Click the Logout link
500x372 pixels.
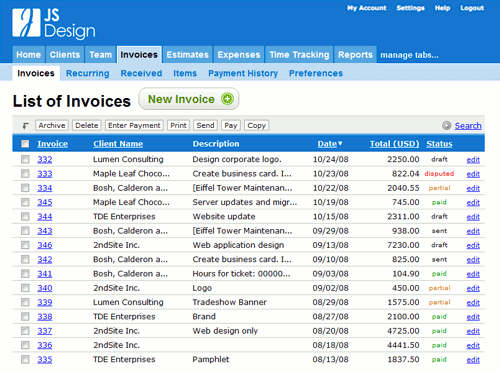tap(472, 8)
